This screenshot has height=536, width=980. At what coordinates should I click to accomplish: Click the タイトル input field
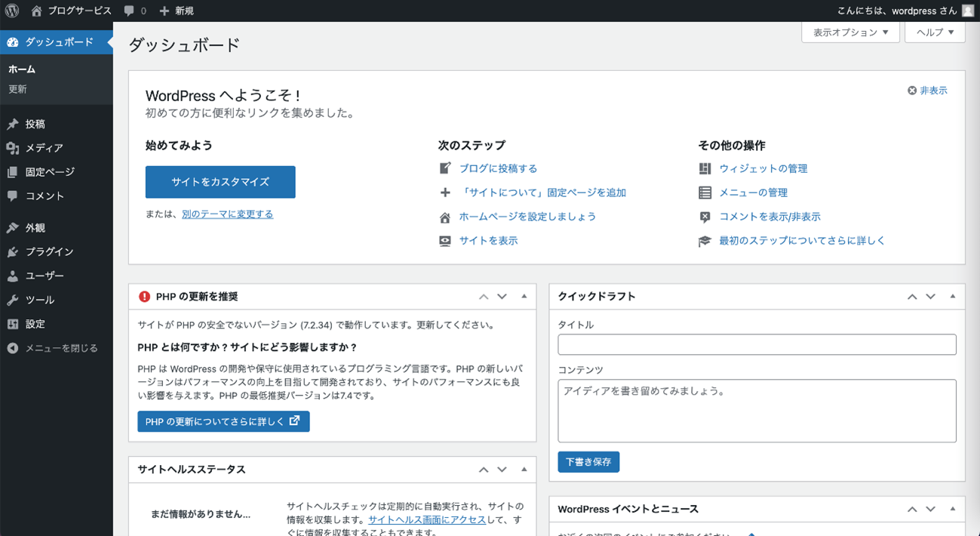click(757, 344)
